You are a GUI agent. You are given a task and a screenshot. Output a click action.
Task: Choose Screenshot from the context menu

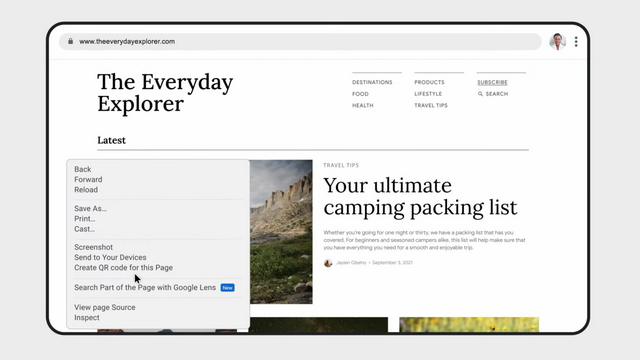point(93,247)
